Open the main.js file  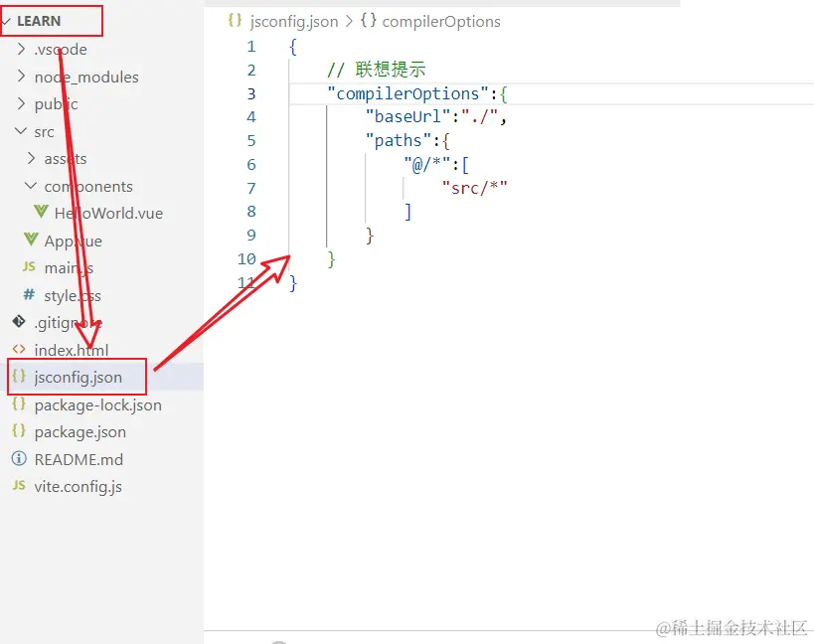tap(69, 268)
